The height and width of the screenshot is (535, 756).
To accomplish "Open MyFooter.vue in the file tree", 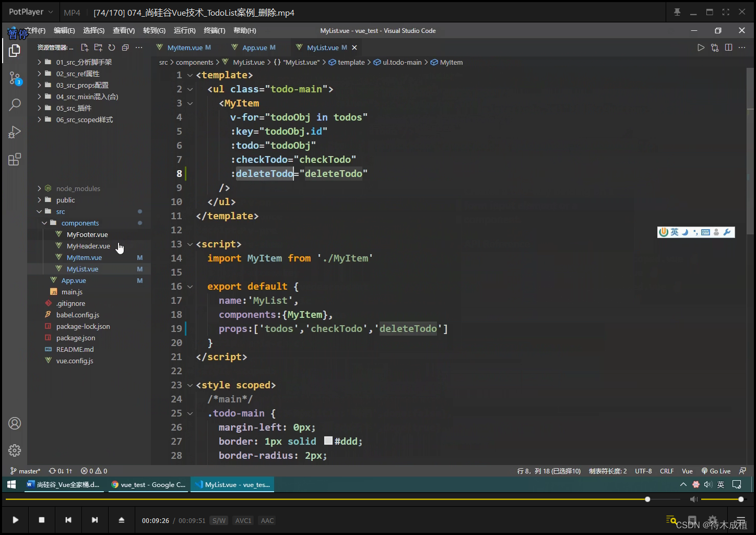I will point(87,234).
